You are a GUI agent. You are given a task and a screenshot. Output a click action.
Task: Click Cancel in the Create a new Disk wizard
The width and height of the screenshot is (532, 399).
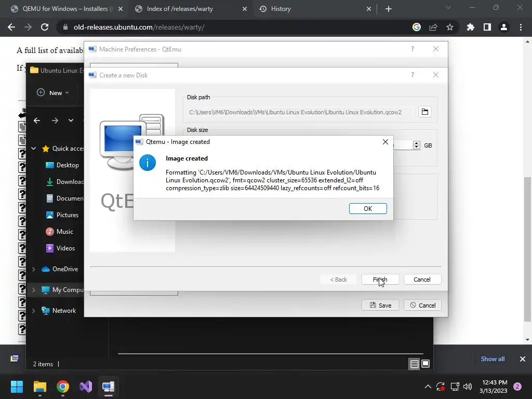click(x=422, y=280)
